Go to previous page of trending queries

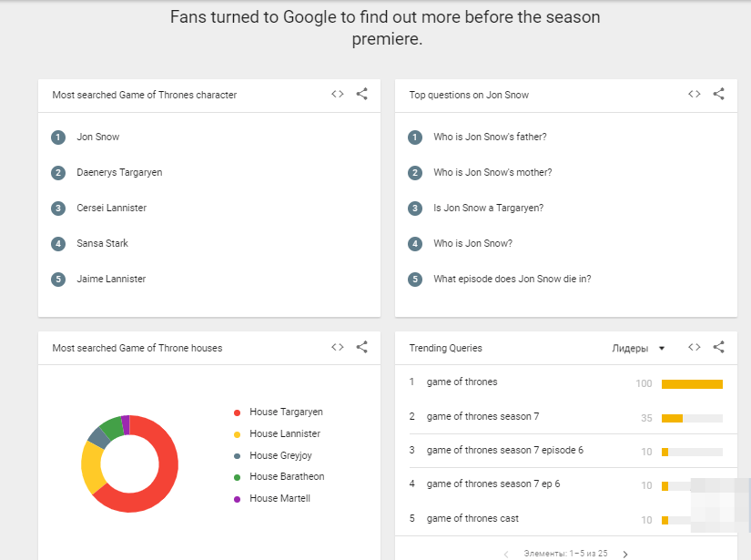(x=506, y=554)
